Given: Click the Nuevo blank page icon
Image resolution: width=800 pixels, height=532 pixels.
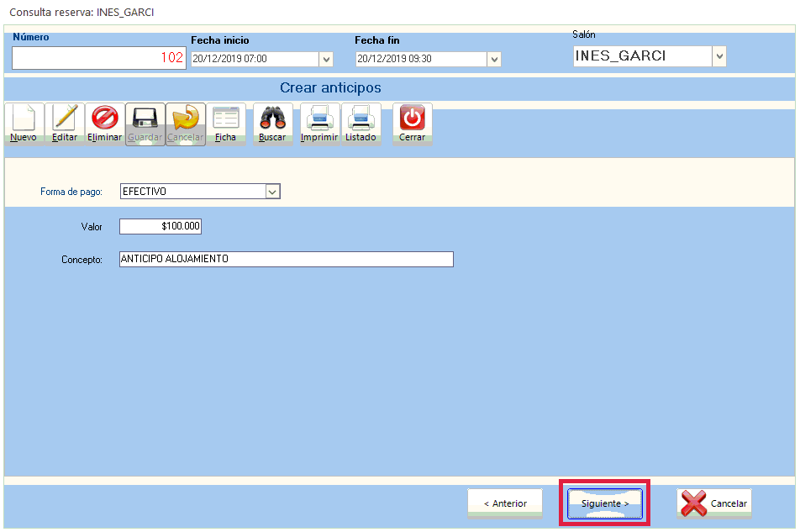Looking at the screenshot, I should pos(24,119).
